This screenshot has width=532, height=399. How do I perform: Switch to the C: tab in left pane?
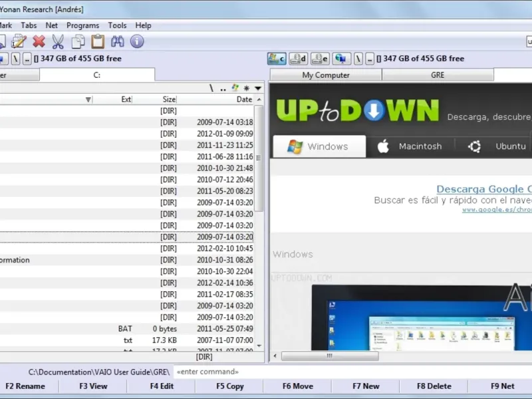(x=97, y=75)
